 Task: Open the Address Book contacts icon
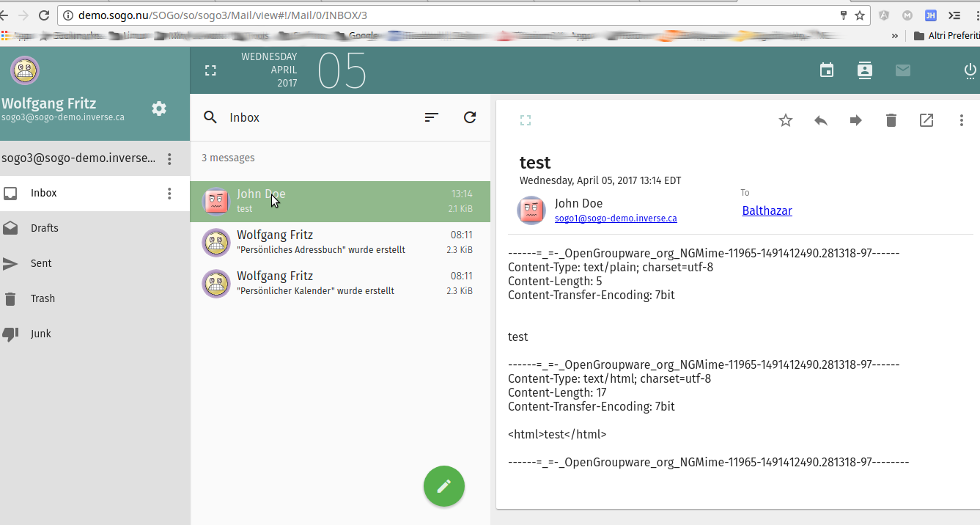pos(865,70)
